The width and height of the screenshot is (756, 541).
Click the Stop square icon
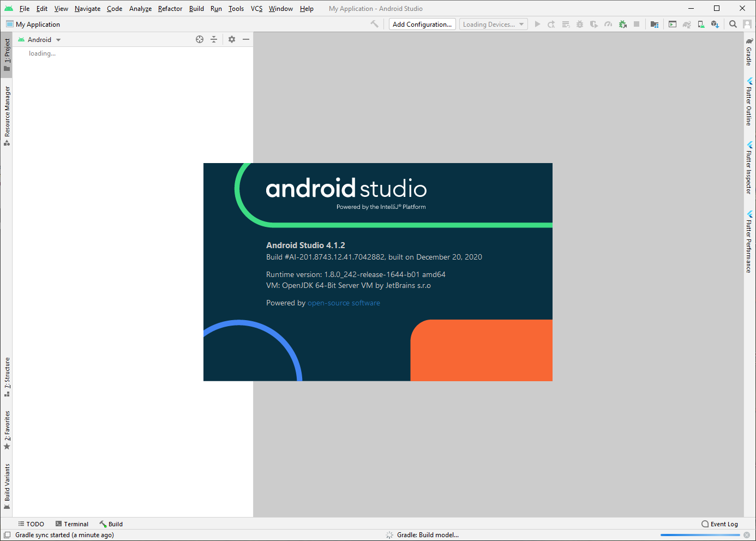coord(637,24)
